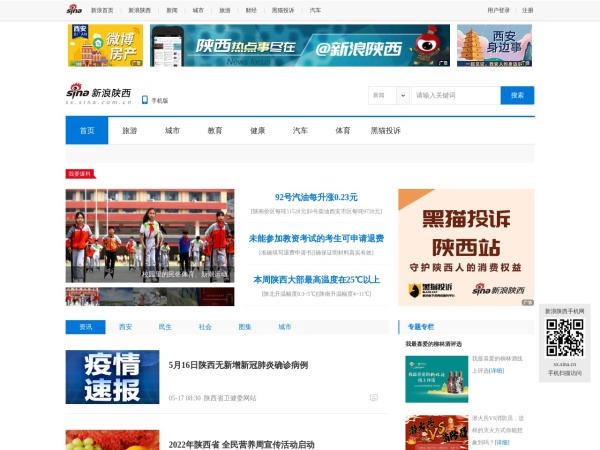Select the 首页 main navigation tab

coord(87,130)
